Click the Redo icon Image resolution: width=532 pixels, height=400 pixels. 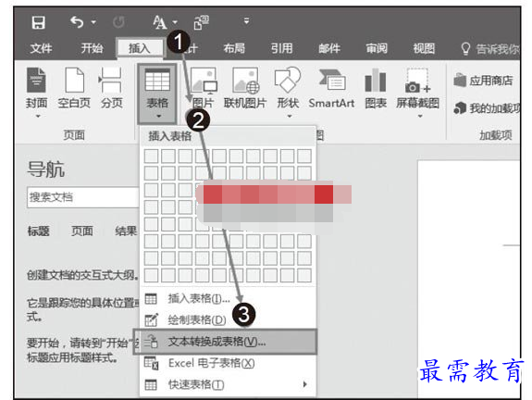click(x=118, y=22)
